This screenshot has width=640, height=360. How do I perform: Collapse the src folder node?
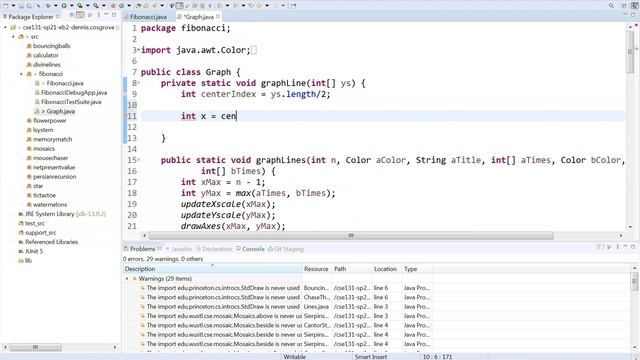13,37
